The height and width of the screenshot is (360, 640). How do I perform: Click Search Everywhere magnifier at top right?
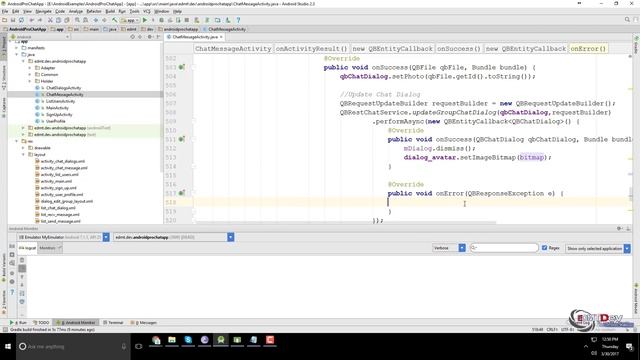[627, 20]
